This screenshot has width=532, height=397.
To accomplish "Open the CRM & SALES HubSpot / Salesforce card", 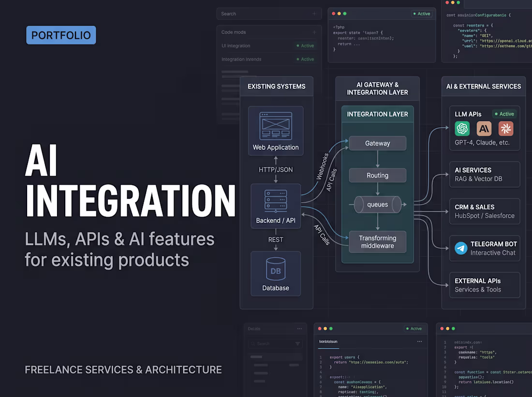I will coord(485,211).
